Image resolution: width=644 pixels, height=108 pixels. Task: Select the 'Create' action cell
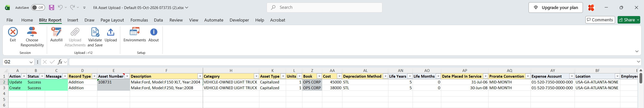(17, 88)
